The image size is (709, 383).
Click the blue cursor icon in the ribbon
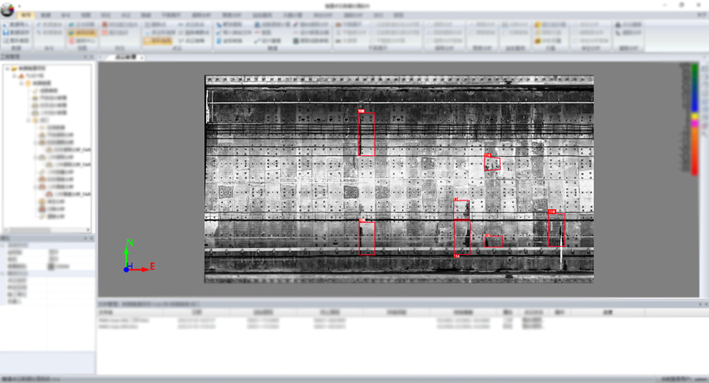click(219, 25)
